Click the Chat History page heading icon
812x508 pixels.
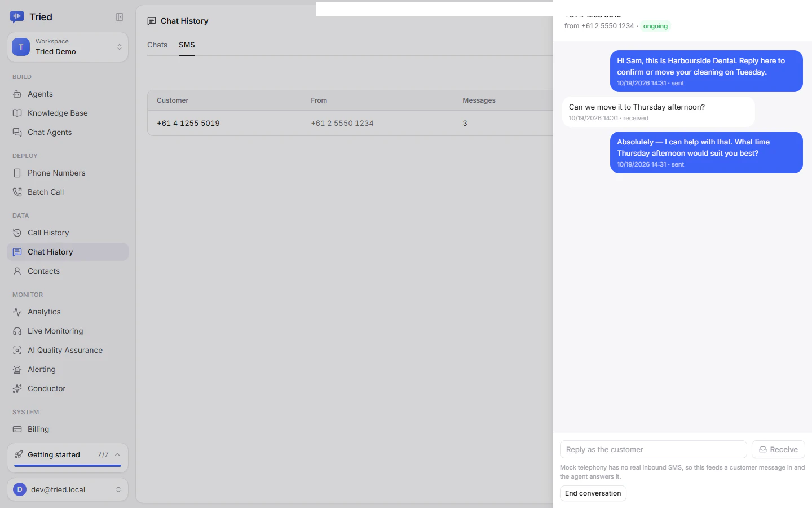point(152,21)
